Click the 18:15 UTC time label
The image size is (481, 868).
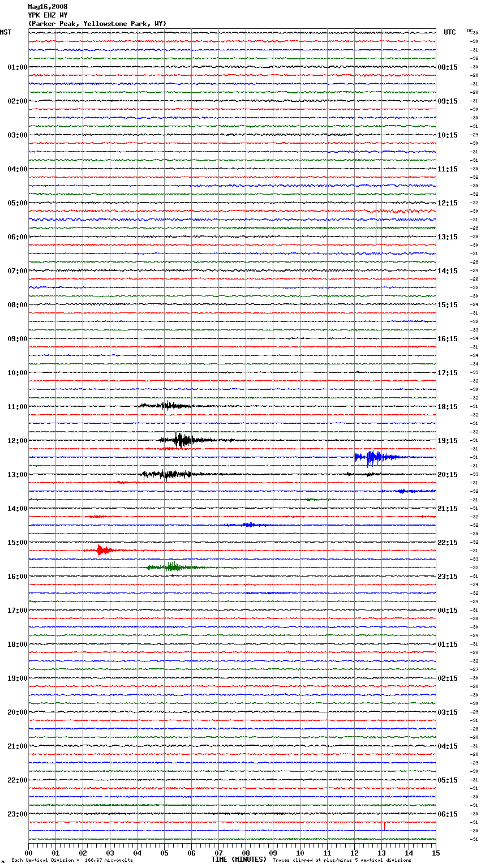(x=448, y=407)
